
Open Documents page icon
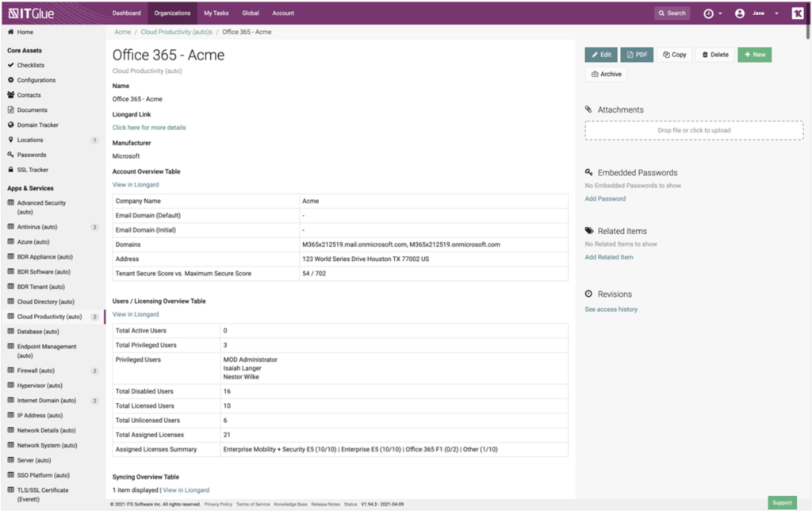[10, 109]
